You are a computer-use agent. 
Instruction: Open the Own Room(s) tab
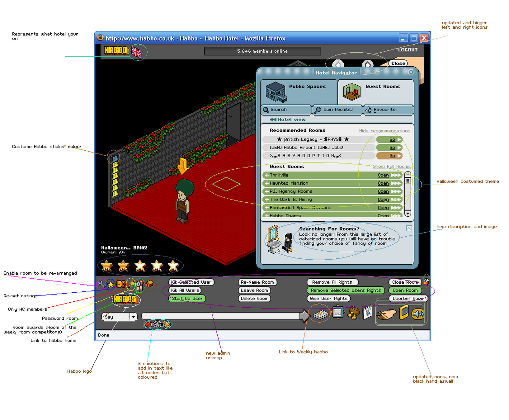pos(338,110)
